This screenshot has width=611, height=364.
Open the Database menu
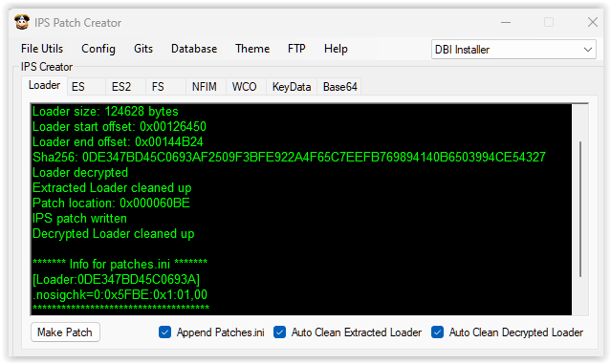coord(194,49)
